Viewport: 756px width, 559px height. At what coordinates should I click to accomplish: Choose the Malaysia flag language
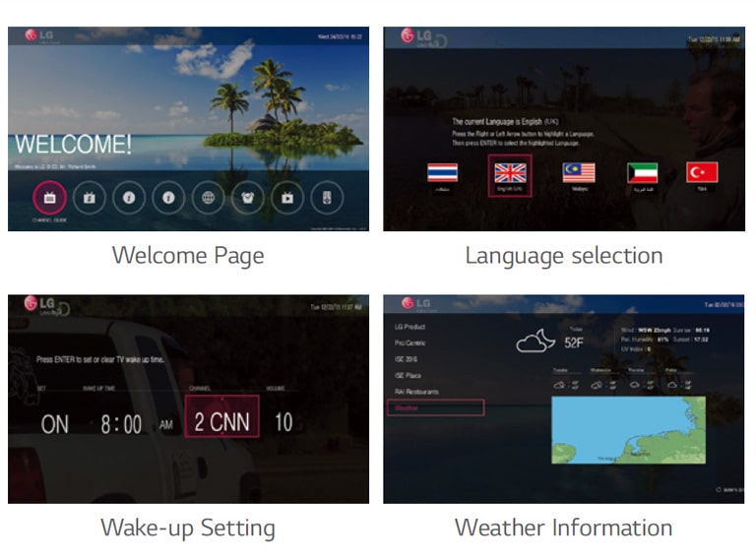click(x=579, y=173)
